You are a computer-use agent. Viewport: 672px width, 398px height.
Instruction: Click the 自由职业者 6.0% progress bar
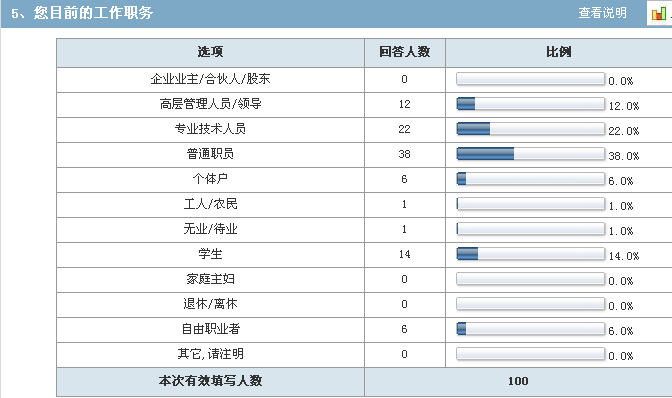[531, 329]
